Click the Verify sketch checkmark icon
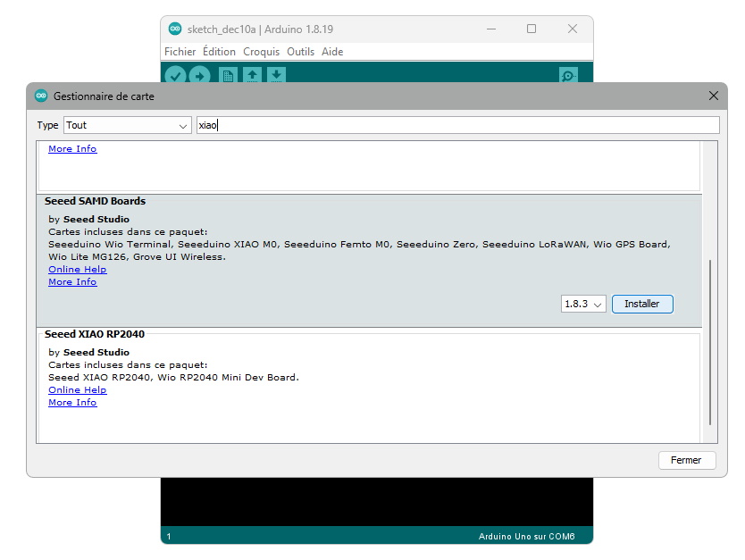Screen dimensions: 745x560 (175, 75)
